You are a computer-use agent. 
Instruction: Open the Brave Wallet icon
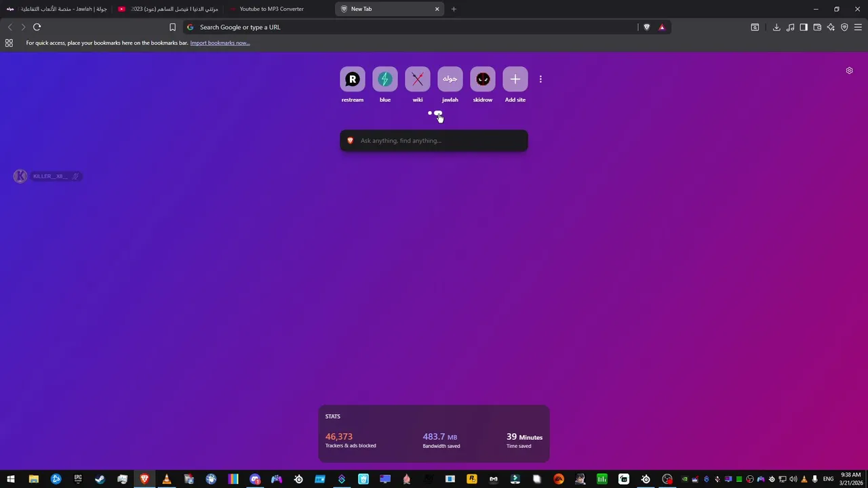pyautogui.click(x=817, y=27)
